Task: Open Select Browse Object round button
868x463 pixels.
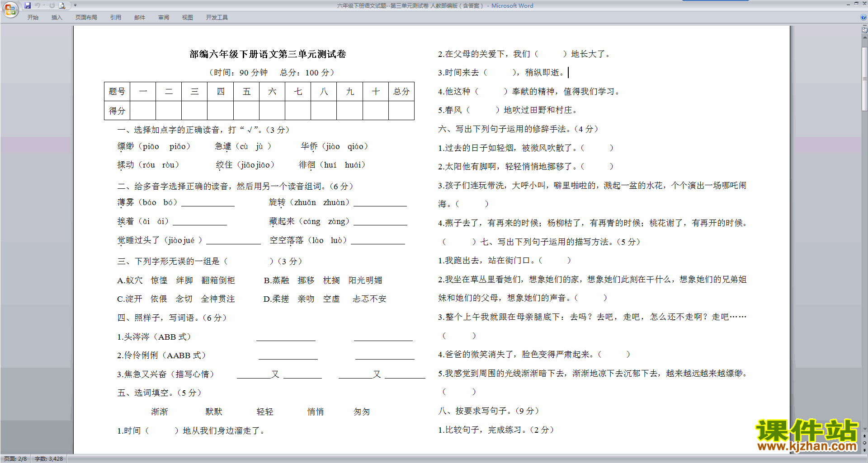Action: point(864,443)
